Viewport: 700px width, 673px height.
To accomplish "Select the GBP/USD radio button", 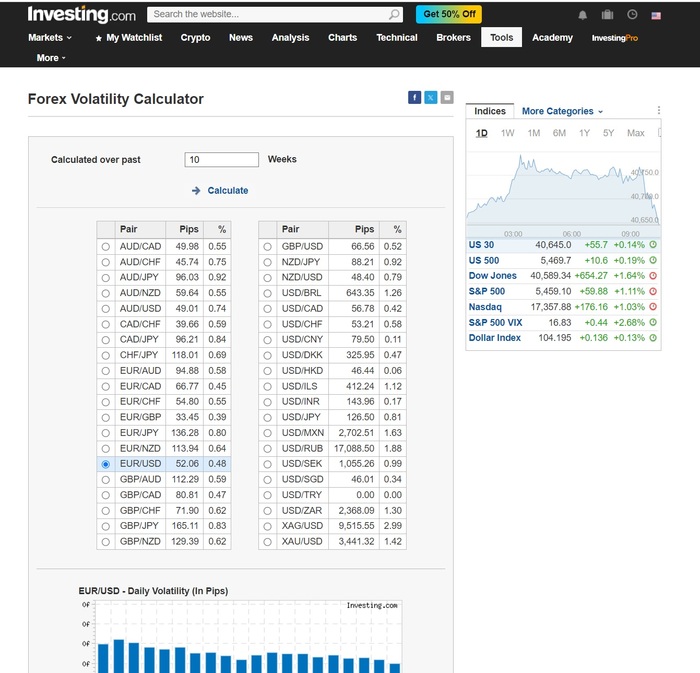I will [267, 246].
